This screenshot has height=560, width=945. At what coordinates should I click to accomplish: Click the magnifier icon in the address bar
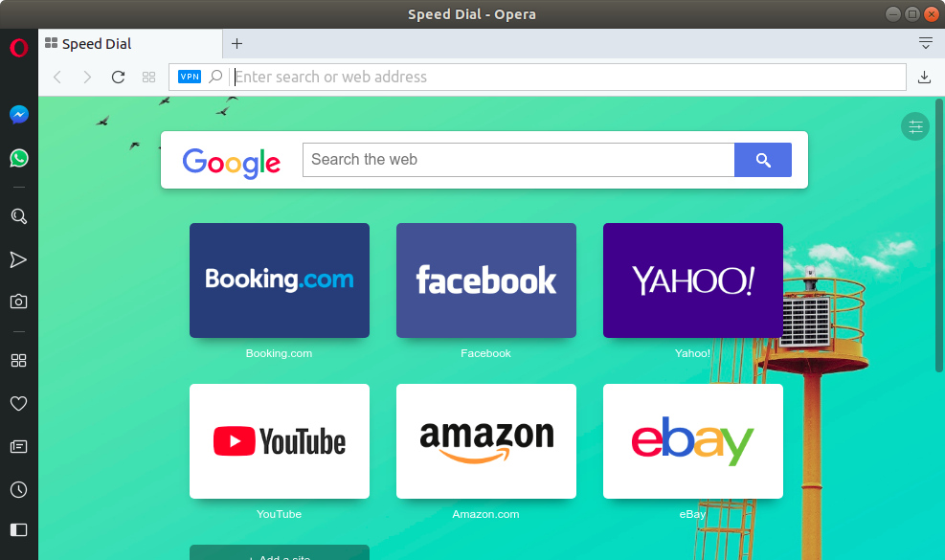coord(215,77)
